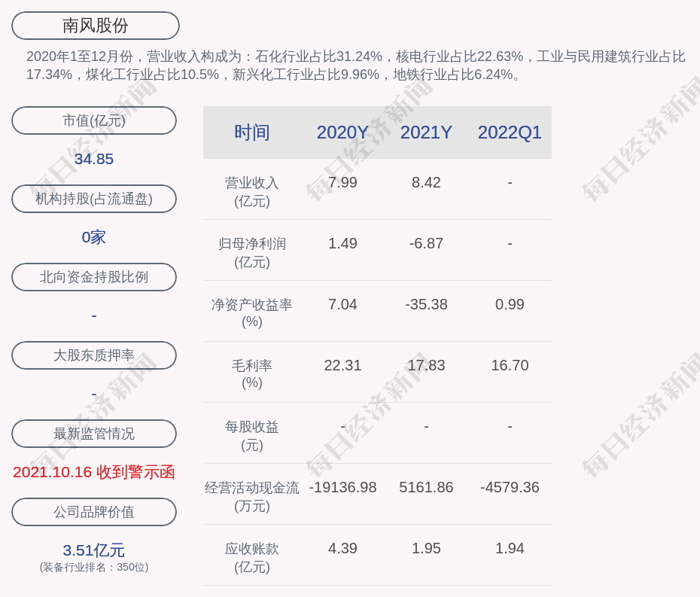700x597 pixels.
Task: Click the 7.99 revenue cell
Action: point(342,183)
